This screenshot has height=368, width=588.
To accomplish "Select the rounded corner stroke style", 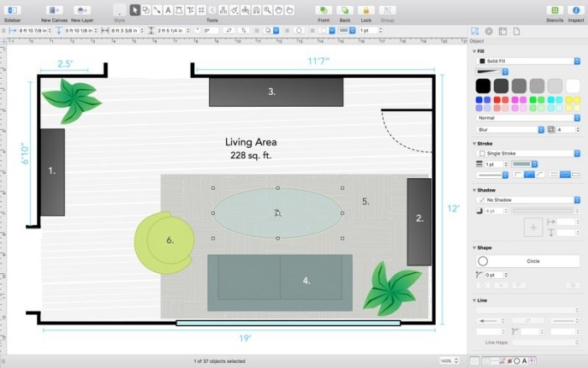I will [529, 175].
